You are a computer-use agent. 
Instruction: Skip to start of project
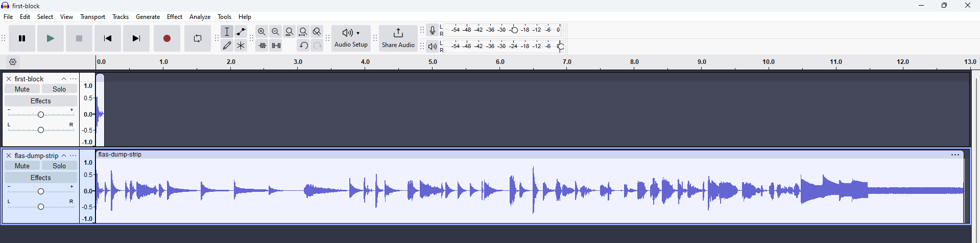108,38
